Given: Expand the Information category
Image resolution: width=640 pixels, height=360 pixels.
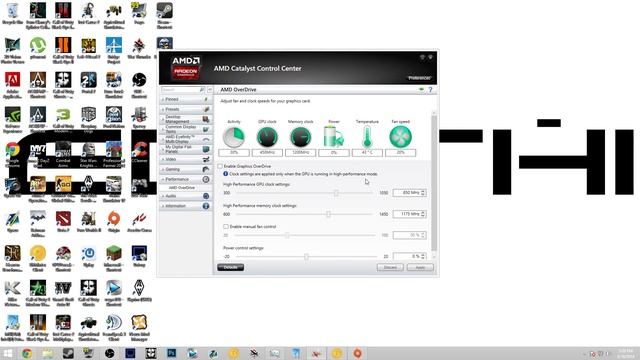Looking at the screenshot, I should coord(186,206).
